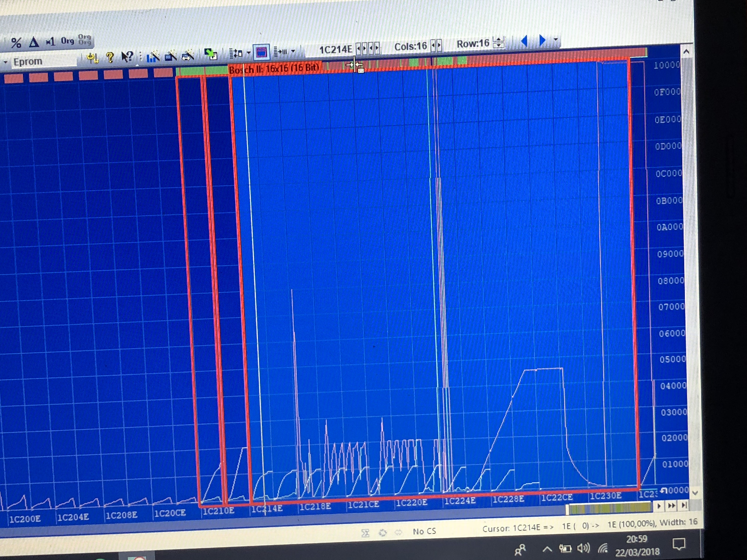Show original values with single Org button
The image size is (747, 560).
click(x=67, y=41)
